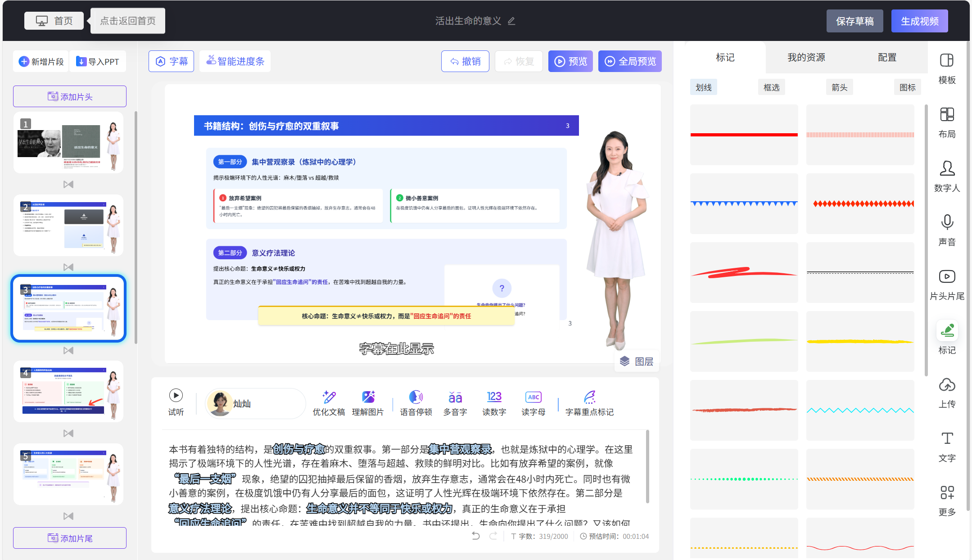Open the 上传 upload panel
Viewport: 972px width, 560px height.
click(946, 392)
